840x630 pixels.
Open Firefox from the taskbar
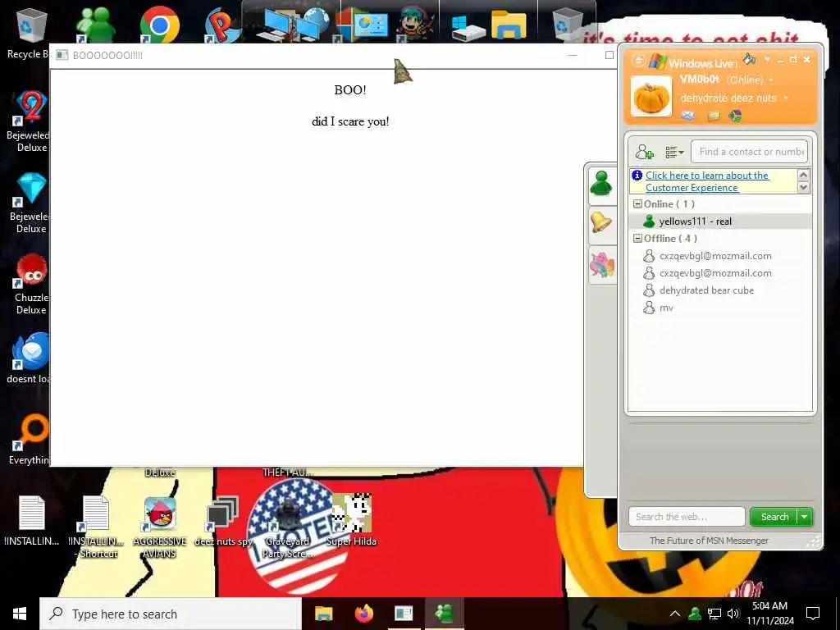coord(363,614)
